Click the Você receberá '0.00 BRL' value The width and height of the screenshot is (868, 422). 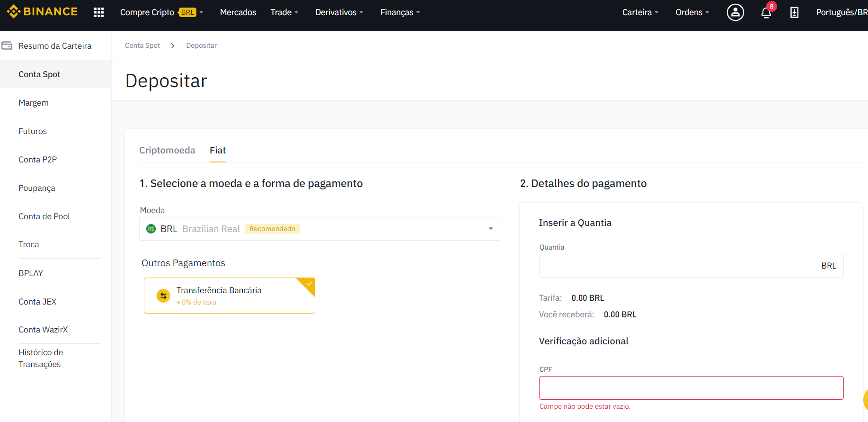[620, 314]
